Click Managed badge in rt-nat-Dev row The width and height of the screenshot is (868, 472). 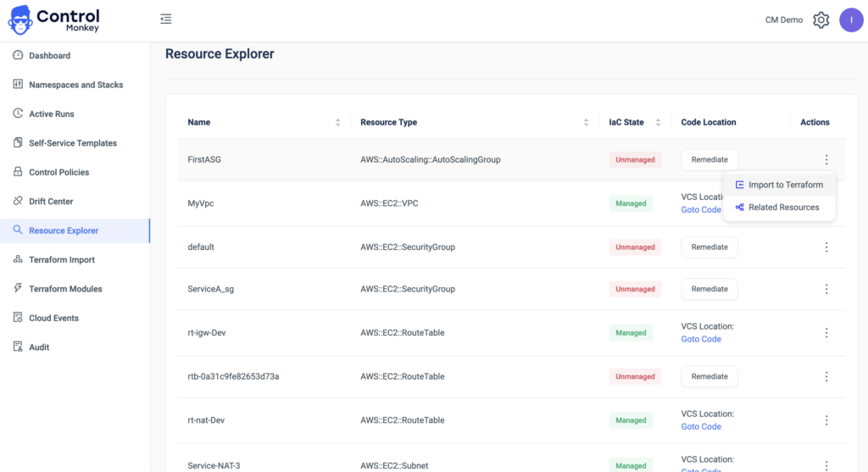tap(631, 420)
